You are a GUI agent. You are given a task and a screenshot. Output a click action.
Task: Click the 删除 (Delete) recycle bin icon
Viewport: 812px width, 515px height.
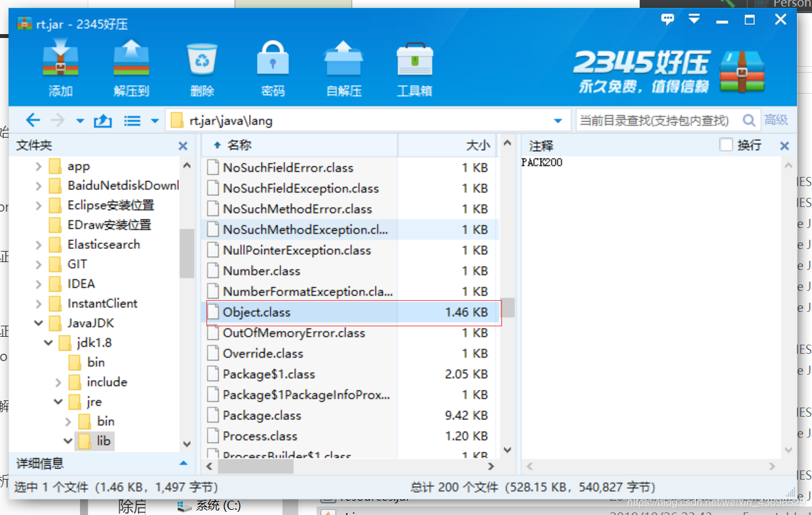[202, 60]
